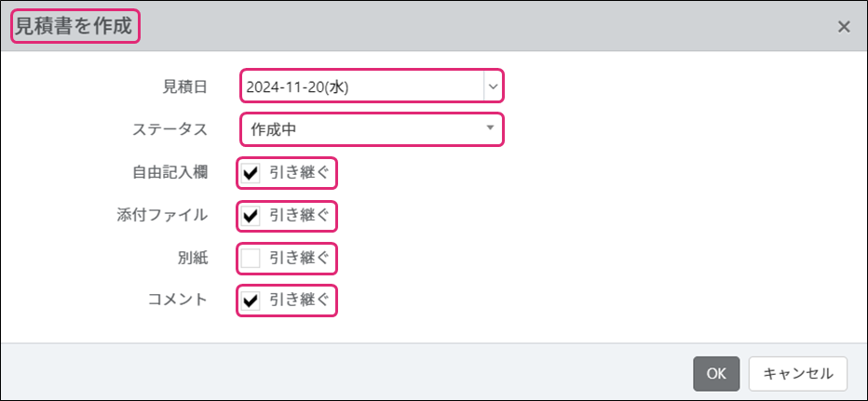This screenshot has height=401, width=868.
Task: Click the 見積書を作成 dialog title
Action: [x=74, y=27]
